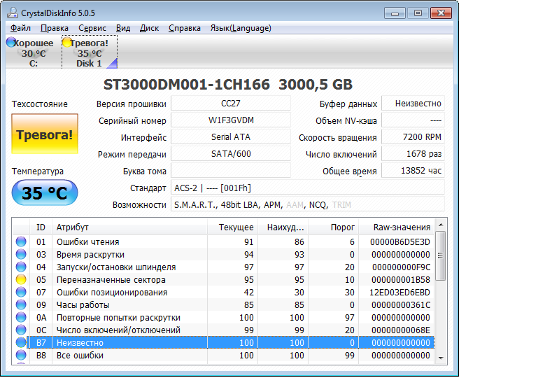Viewport: 538px width, 392px height.
Task: Click the transfer mode field SATA/600
Action: (x=231, y=154)
